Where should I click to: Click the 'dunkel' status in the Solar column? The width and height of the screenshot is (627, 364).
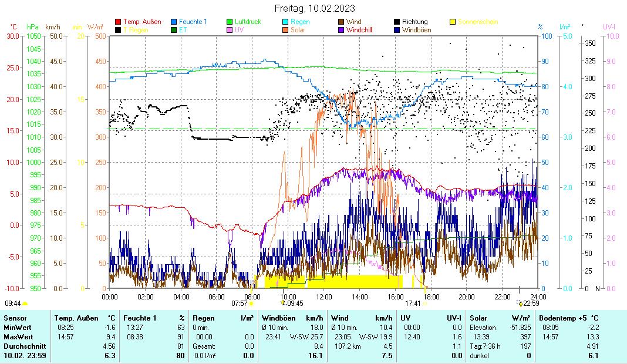click(479, 356)
